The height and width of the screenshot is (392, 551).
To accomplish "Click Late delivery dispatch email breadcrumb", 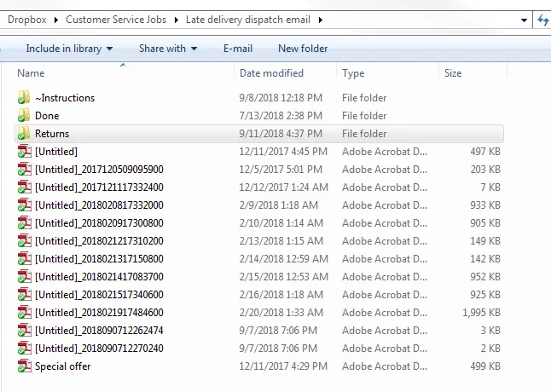I will 248,20.
